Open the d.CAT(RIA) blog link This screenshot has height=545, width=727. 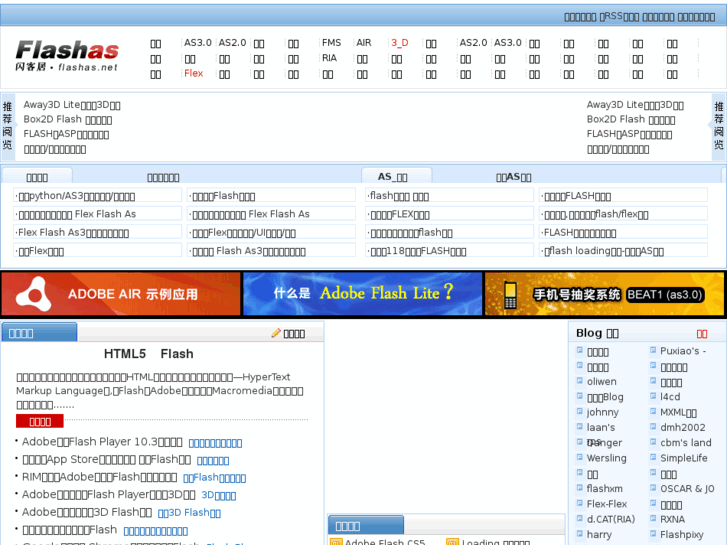[x=611, y=519]
